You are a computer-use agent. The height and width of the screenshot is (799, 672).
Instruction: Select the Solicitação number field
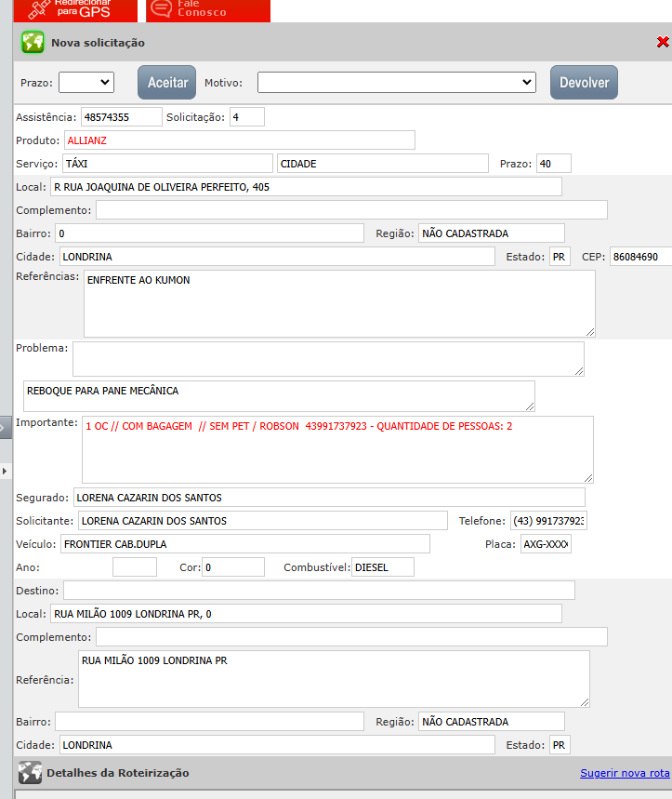247,117
